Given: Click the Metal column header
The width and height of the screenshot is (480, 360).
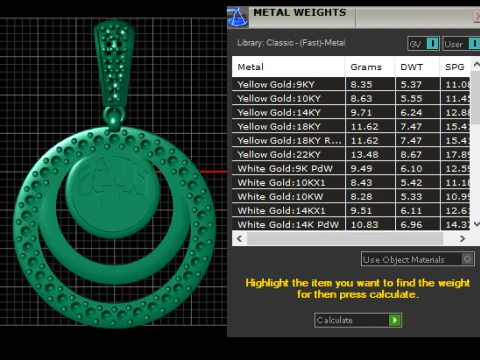Looking at the screenshot, I should (x=288, y=67).
